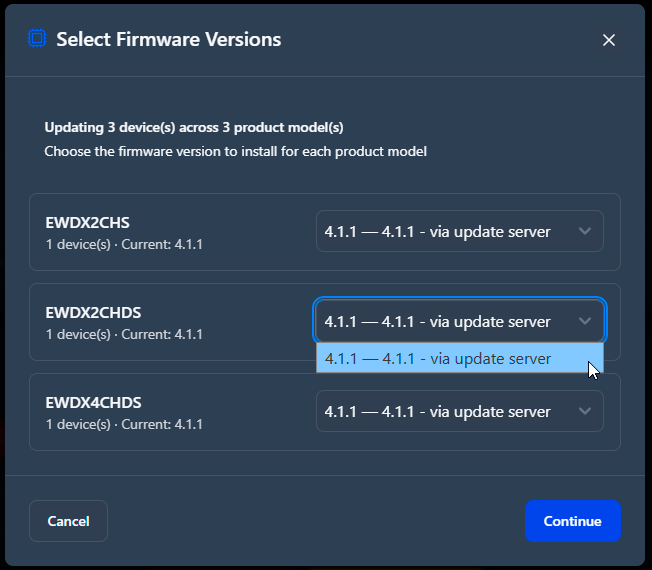Click the current version text under EWDX2CHDS
The image size is (652, 570).
point(162,334)
